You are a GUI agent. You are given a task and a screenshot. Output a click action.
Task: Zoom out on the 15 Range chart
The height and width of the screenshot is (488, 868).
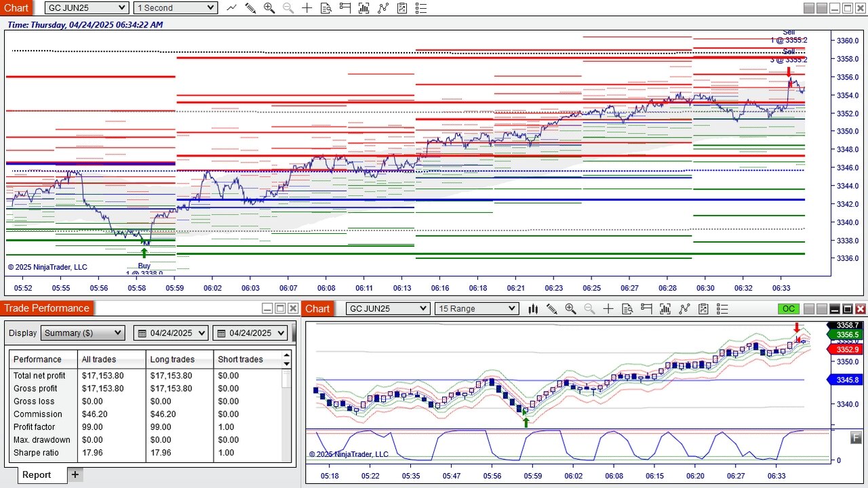589,309
